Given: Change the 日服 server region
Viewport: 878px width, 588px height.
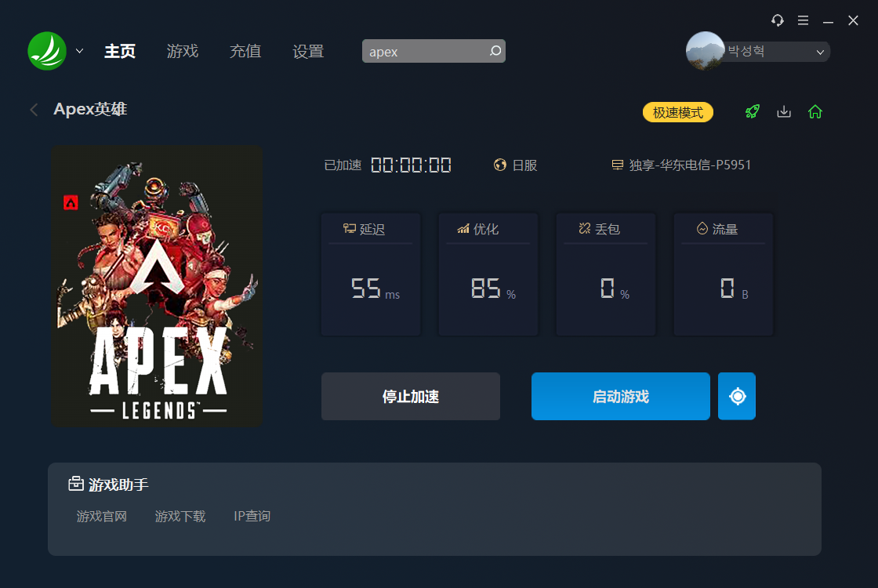Looking at the screenshot, I should point(516,165).
